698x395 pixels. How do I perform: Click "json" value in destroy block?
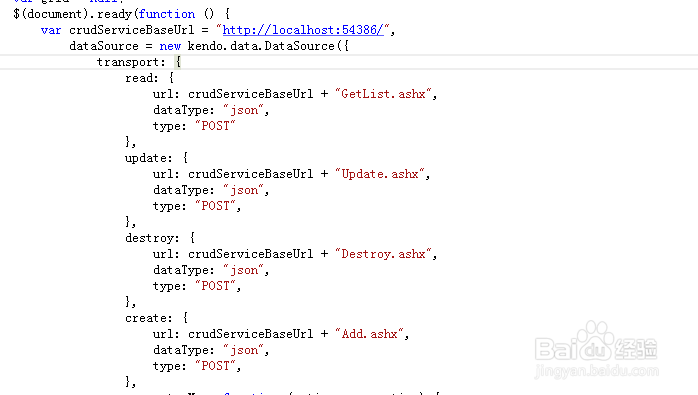[x=243, y=270]
